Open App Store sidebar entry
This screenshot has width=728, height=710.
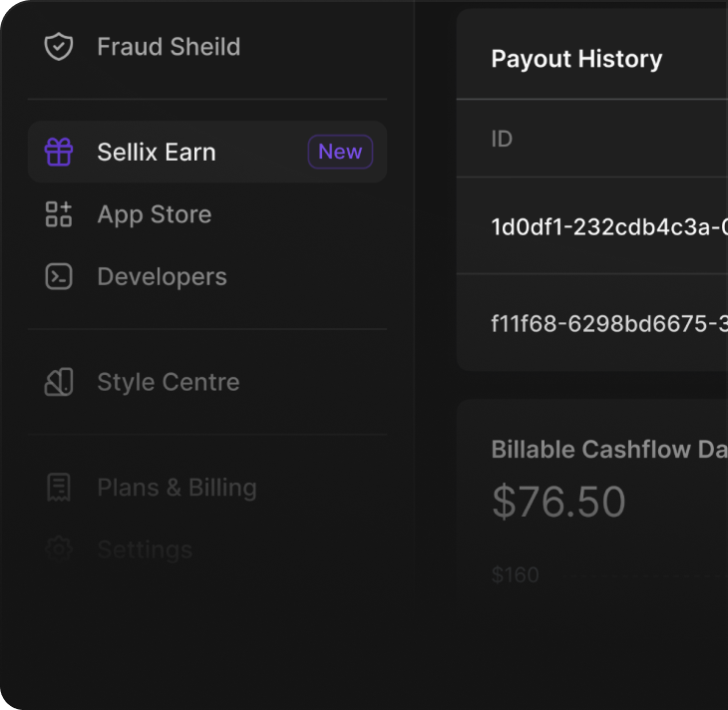pyautogui.click(x=154, y=214)
